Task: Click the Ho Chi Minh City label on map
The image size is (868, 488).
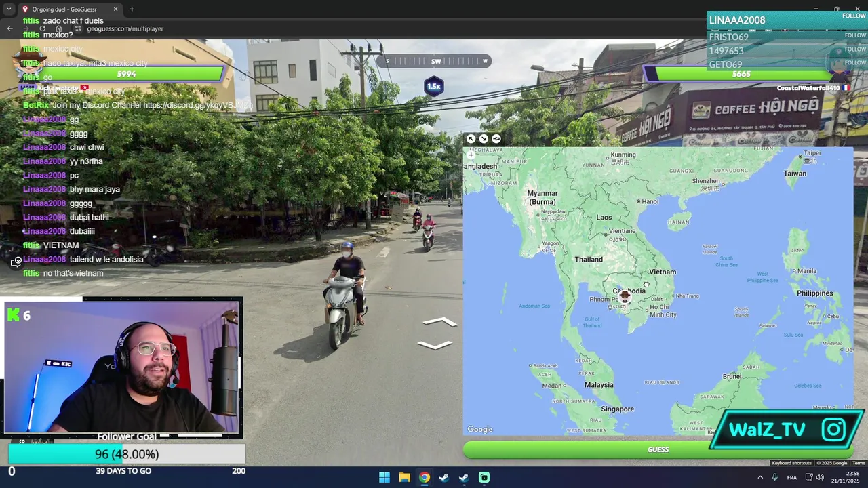Action: (x=663, y=310)
